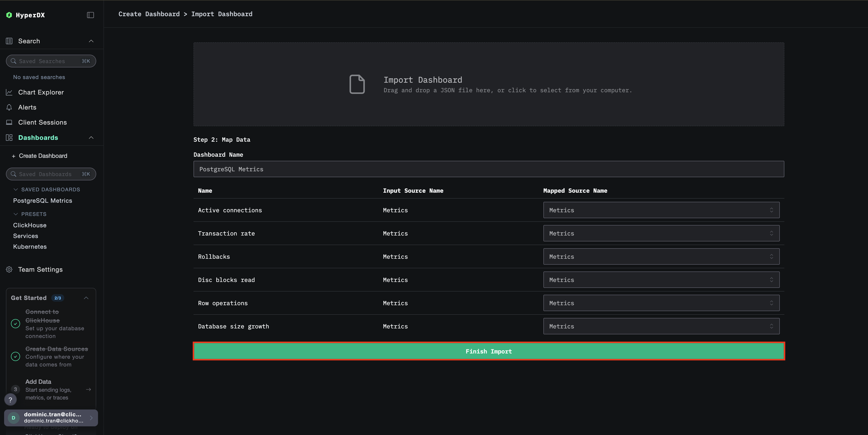Collapse the Get Started panel

[x=86, y=298]
